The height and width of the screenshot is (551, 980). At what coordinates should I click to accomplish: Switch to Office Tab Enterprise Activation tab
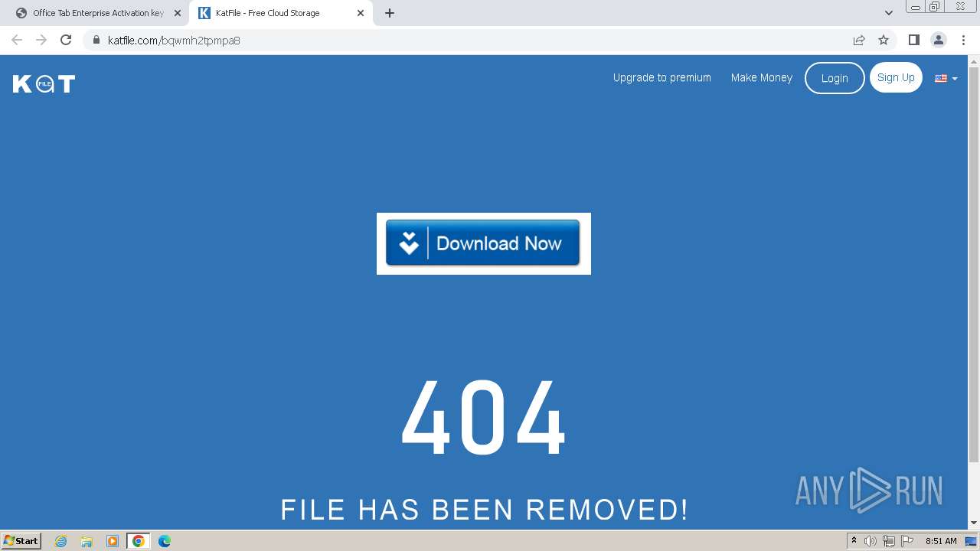point(98,13)
